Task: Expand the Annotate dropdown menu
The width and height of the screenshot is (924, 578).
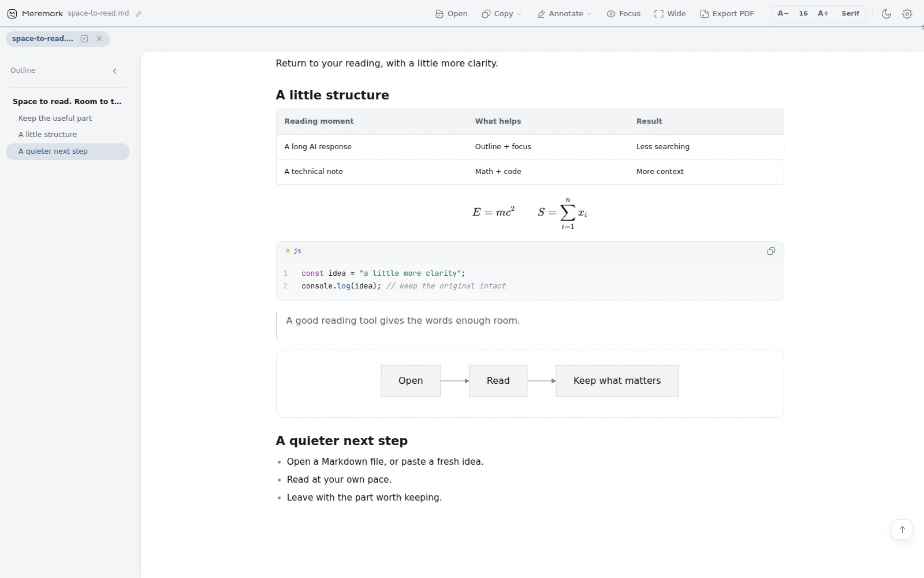Action: point(564,13)
